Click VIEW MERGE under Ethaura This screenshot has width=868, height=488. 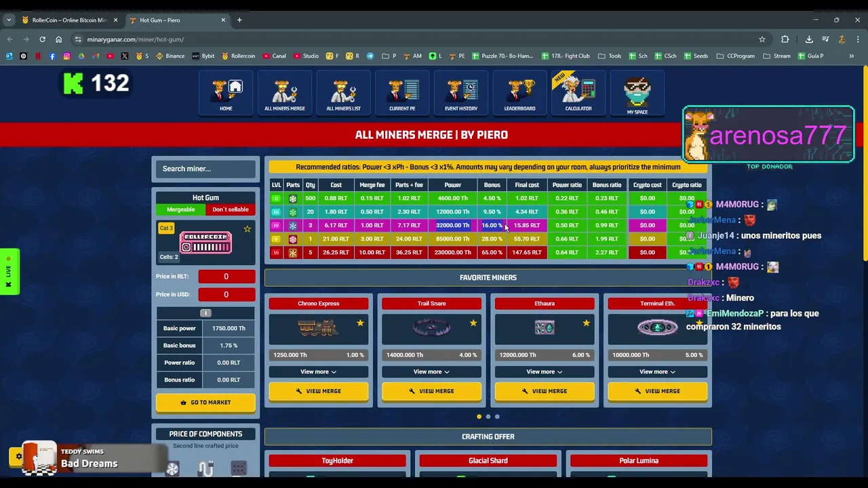[x=545, y=391]
